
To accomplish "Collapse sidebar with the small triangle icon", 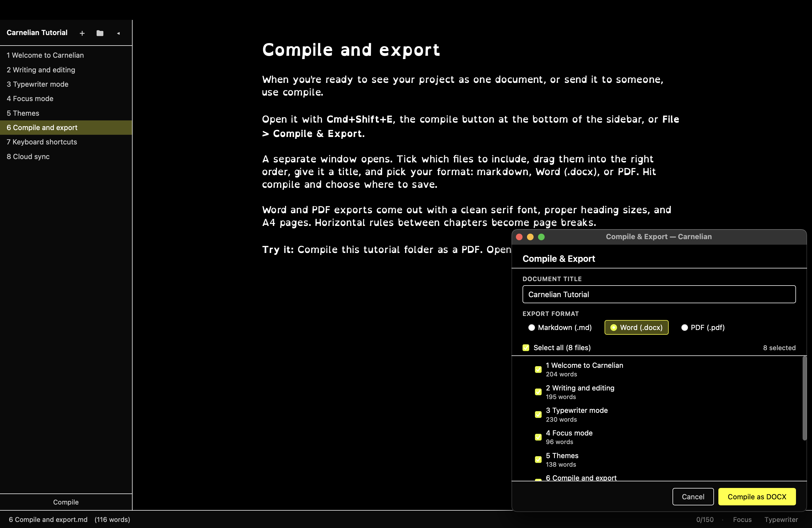I will [118, 33].
